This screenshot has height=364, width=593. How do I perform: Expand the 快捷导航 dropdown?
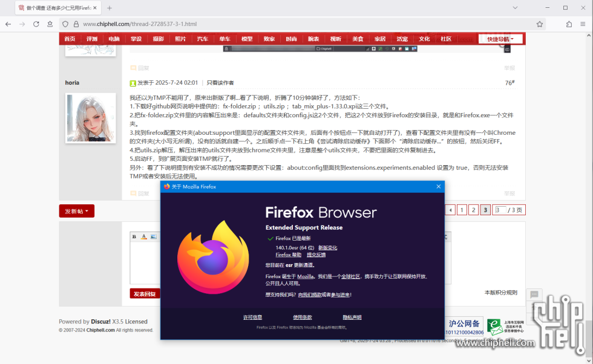point(500,39)
